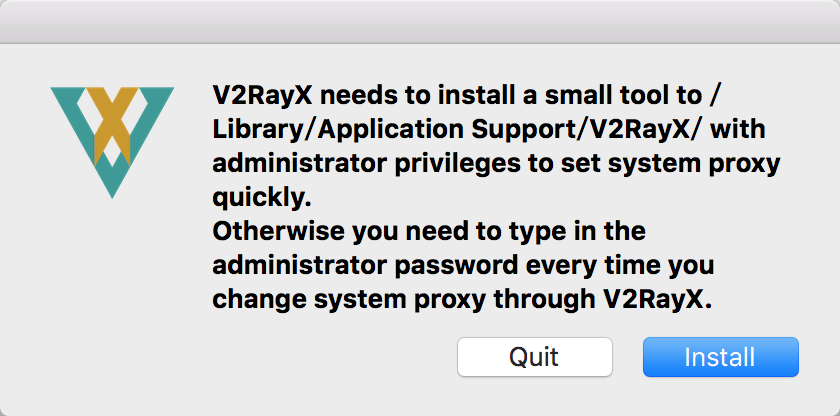Click the 'administrator privileges to set system proxy' line
The width and height of the screenshot is (840, 416).
496,163
